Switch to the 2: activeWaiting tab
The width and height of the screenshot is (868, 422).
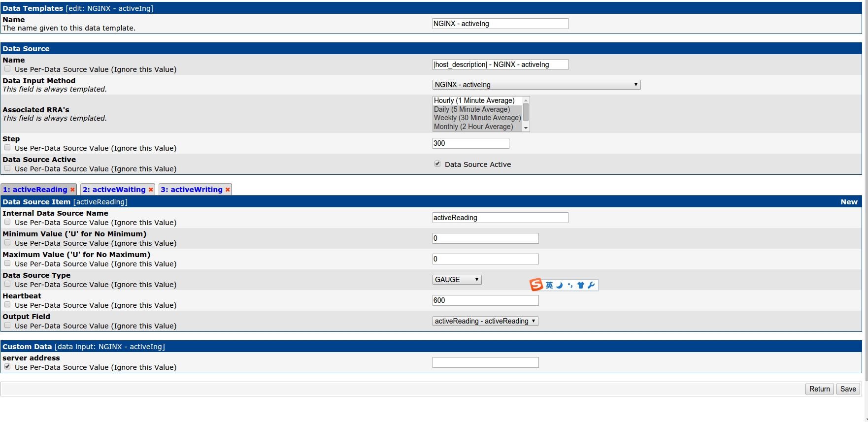pyautogui.click(x=114, y=190)
